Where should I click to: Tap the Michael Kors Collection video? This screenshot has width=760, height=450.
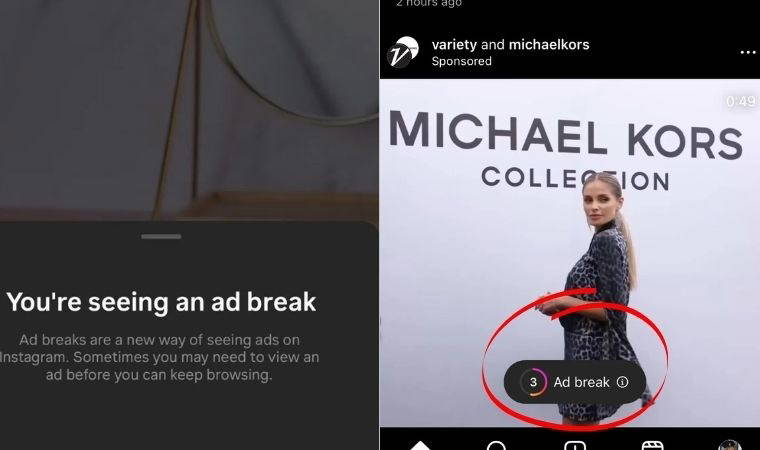pyautogui.click(x=570, y=252)
